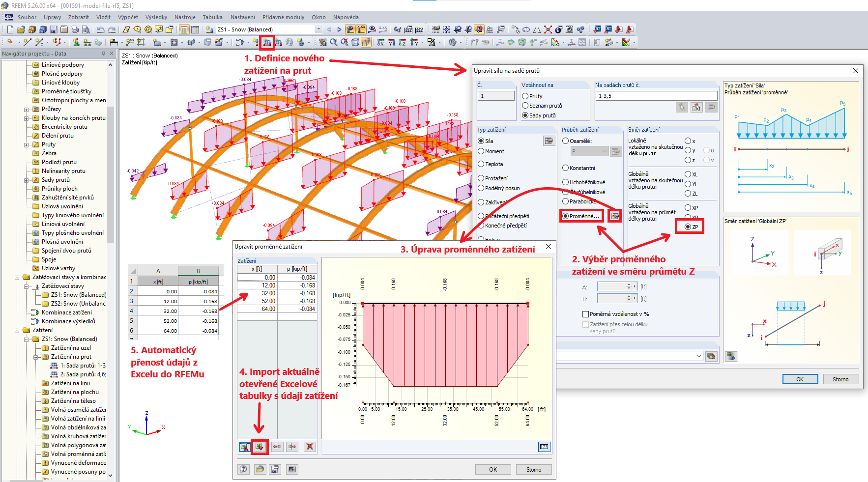Import load data from Excel
The image size is (868, 482).
[x=260, y=447]
